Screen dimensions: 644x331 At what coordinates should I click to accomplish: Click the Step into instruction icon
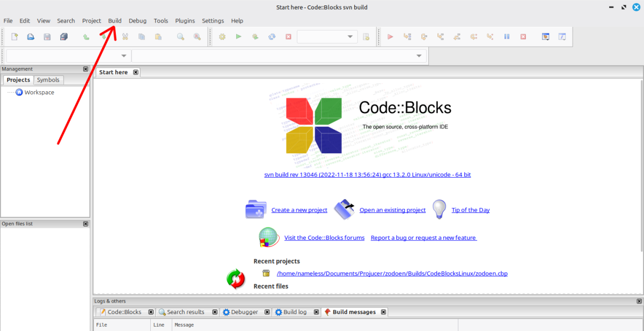point(490,37)
